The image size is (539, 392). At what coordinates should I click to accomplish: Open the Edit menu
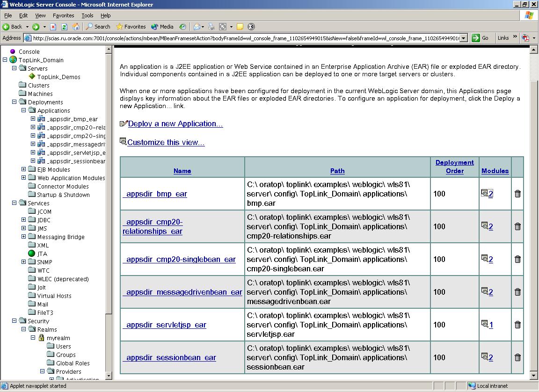(x=23, y=15)
